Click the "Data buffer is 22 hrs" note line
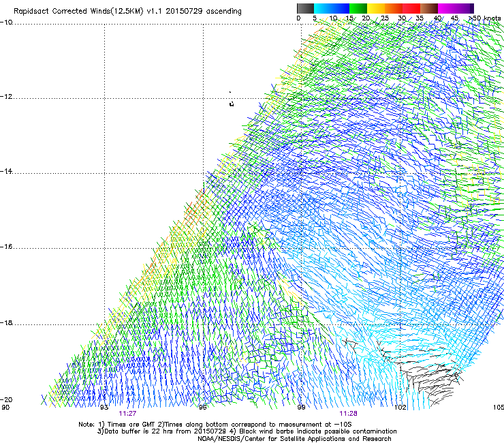504x443 pixels. 247,431
